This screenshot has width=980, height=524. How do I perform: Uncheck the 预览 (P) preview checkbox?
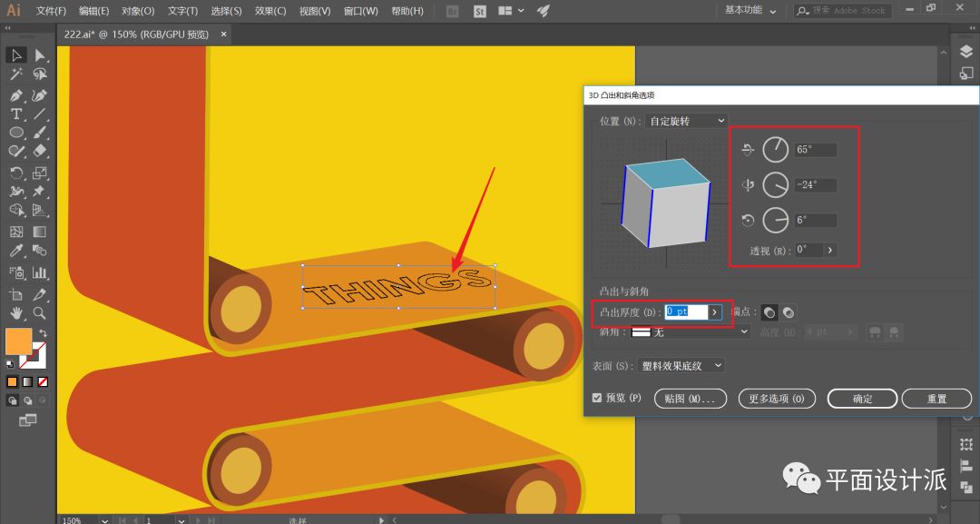point(596,398)
